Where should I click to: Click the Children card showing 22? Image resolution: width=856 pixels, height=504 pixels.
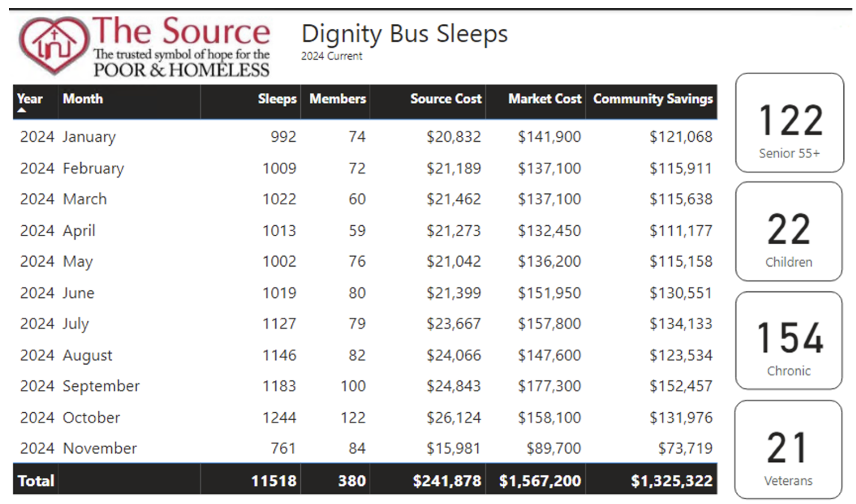(789, 232)
